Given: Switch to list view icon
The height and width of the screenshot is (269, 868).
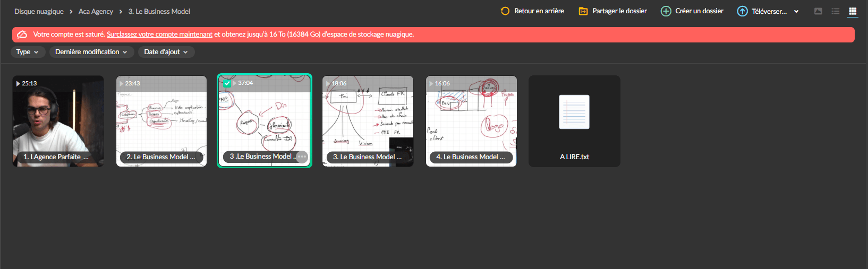Looking at the screenshot, I should (836, 11).
